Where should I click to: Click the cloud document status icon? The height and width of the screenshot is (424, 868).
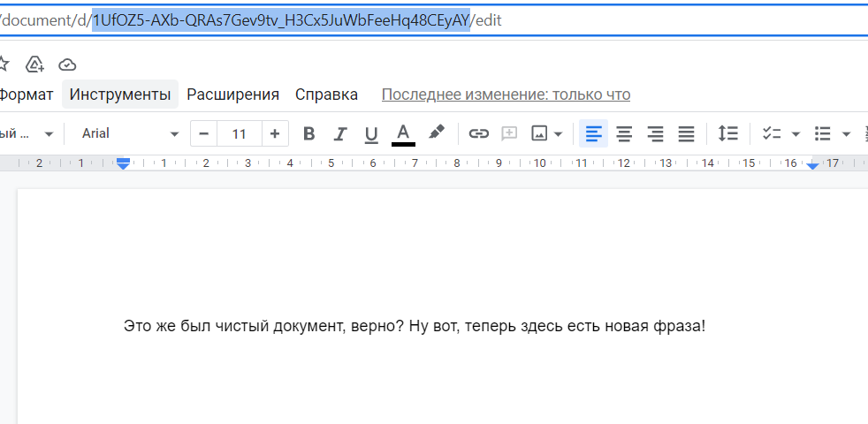(67, 64)
